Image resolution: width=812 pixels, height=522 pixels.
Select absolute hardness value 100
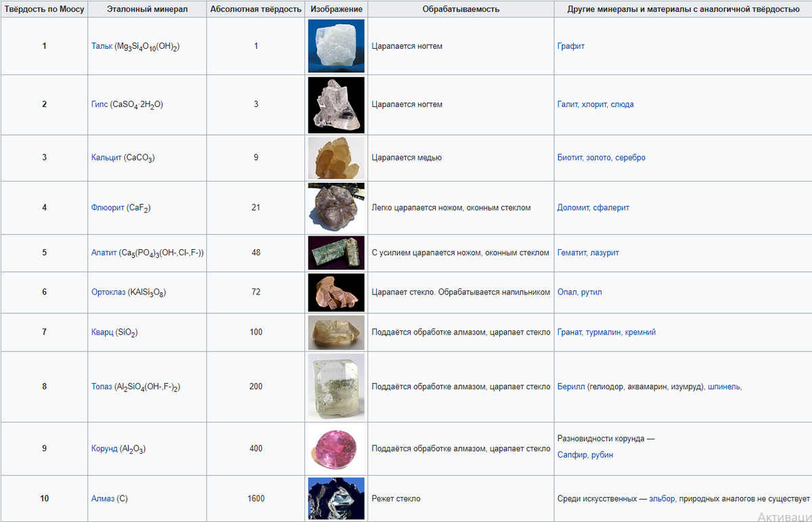tap(256, 332)
